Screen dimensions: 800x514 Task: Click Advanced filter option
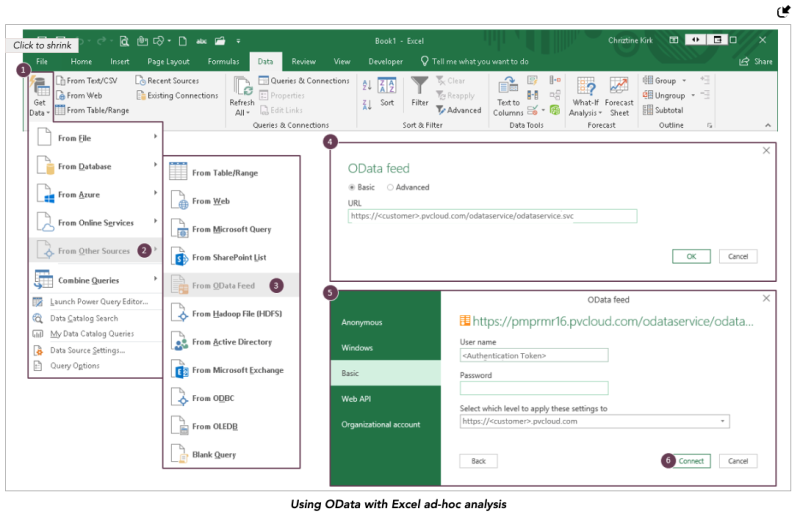point(459,110)
